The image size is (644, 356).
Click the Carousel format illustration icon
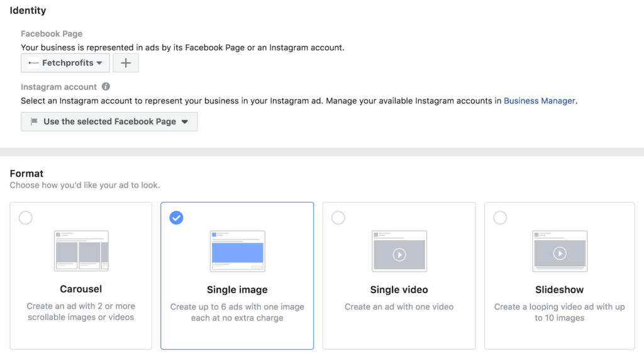tap(81, 250)
